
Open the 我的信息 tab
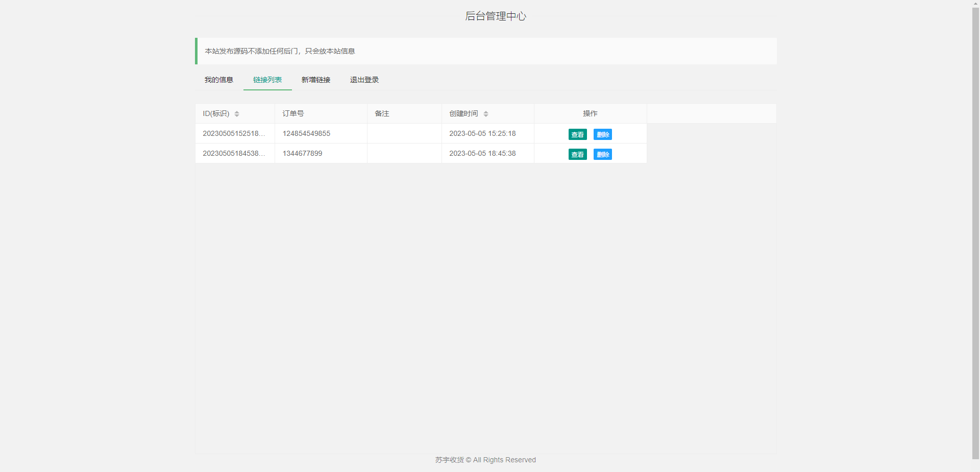coord(218,80)
